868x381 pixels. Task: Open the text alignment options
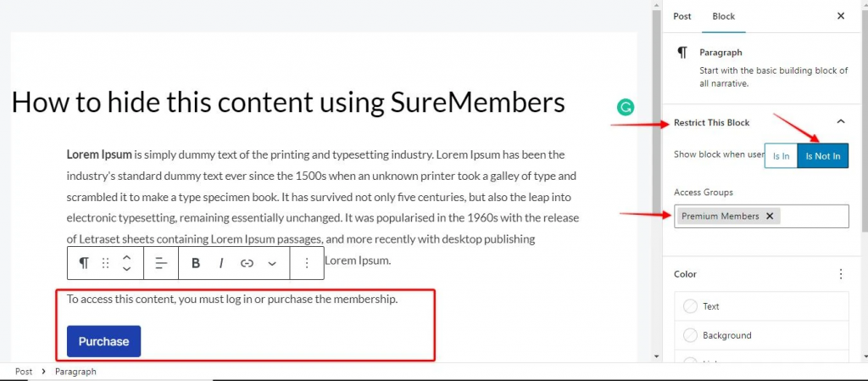click(x=161, y=263)
